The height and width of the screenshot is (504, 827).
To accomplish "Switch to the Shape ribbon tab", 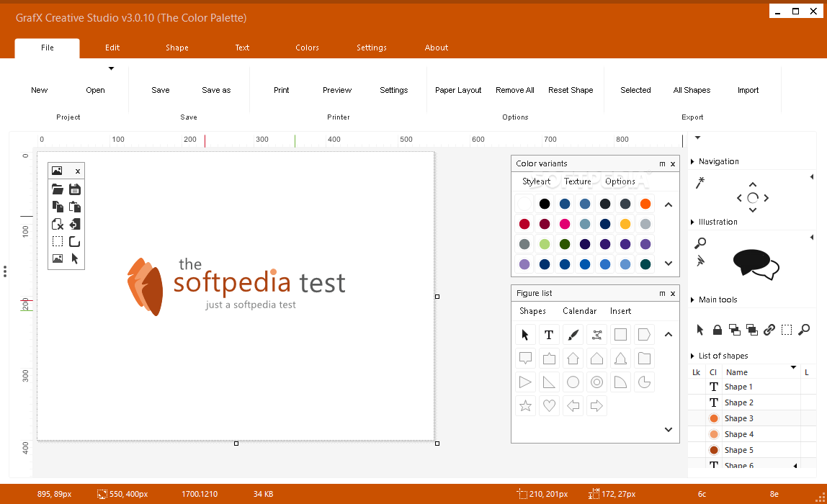I will 177,48.
